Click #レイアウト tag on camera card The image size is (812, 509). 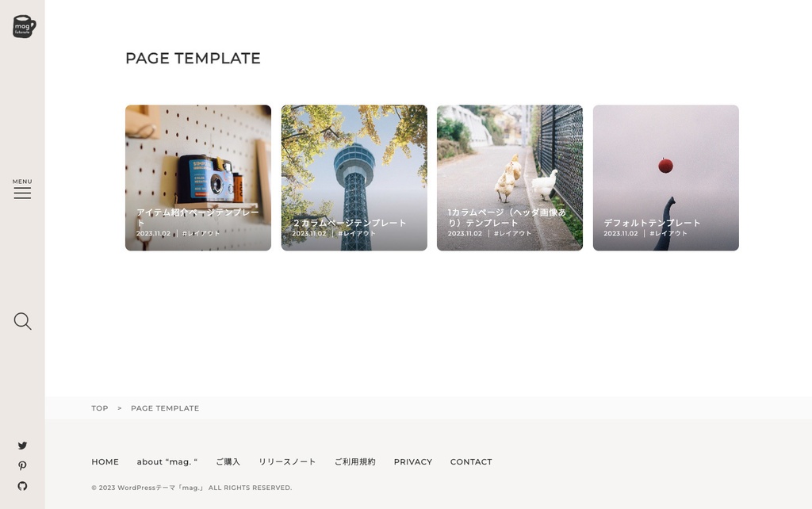(201, 234)
